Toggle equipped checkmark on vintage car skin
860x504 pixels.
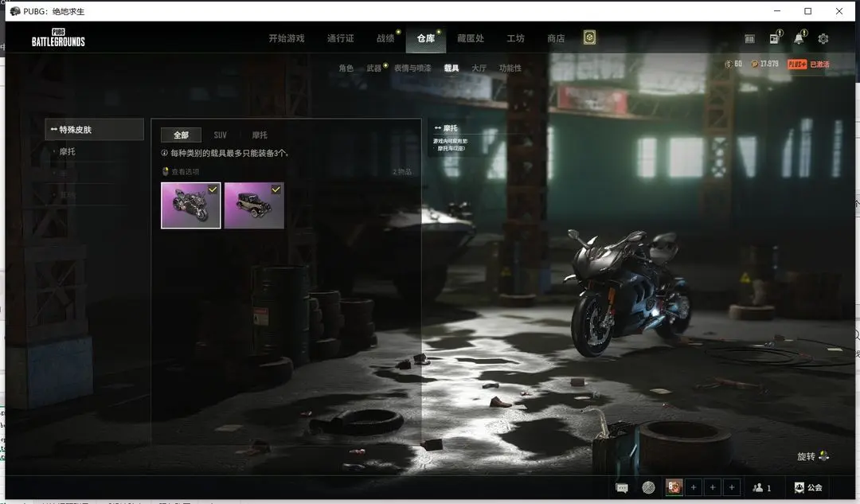pos(276,189)
